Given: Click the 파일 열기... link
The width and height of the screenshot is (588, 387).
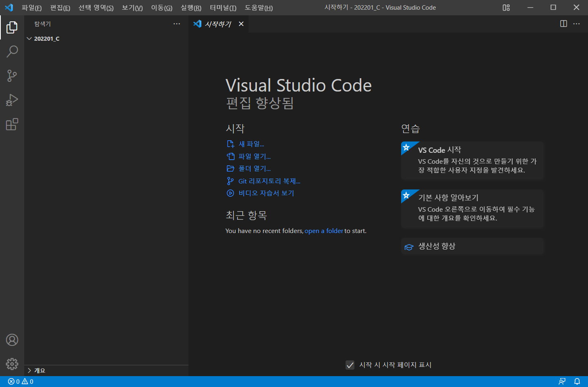Looking at the screenshot, I should (255, 156).
